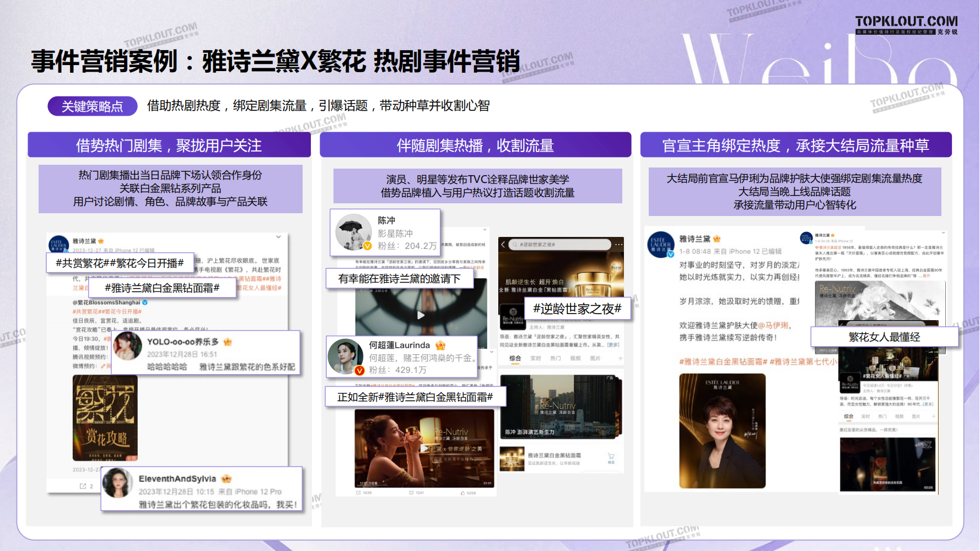This screenshot has height=551, width=980.
Task: Click 何超蓮Laurinda profile avatar
Action: (346, 356)
